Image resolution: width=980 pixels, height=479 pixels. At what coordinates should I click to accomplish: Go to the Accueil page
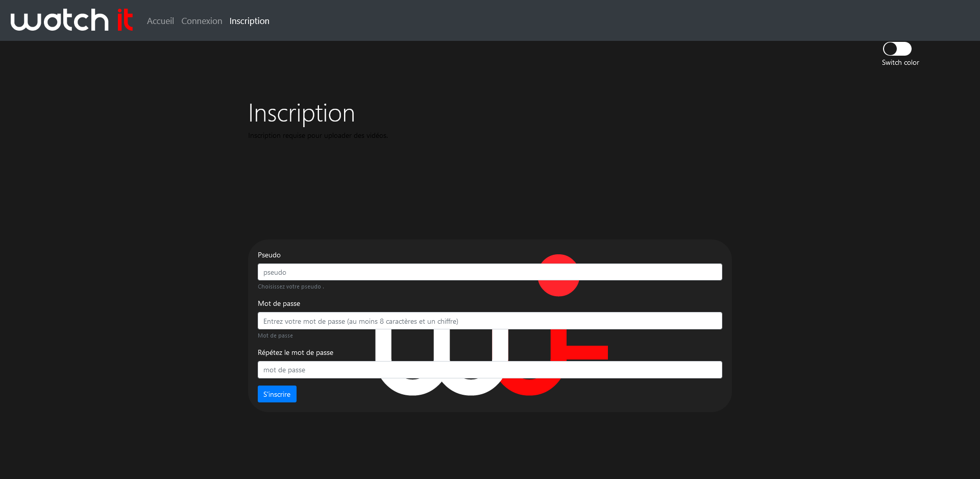(x=160, y=21)
